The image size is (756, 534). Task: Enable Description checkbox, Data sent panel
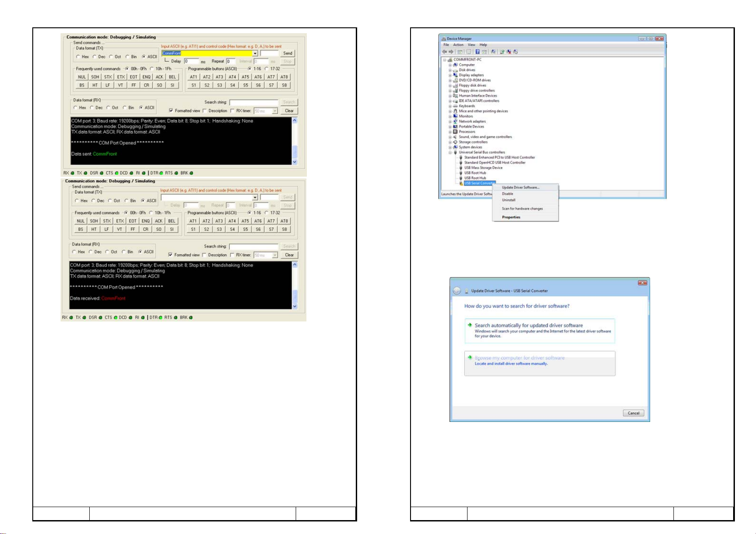coord(205,111)
